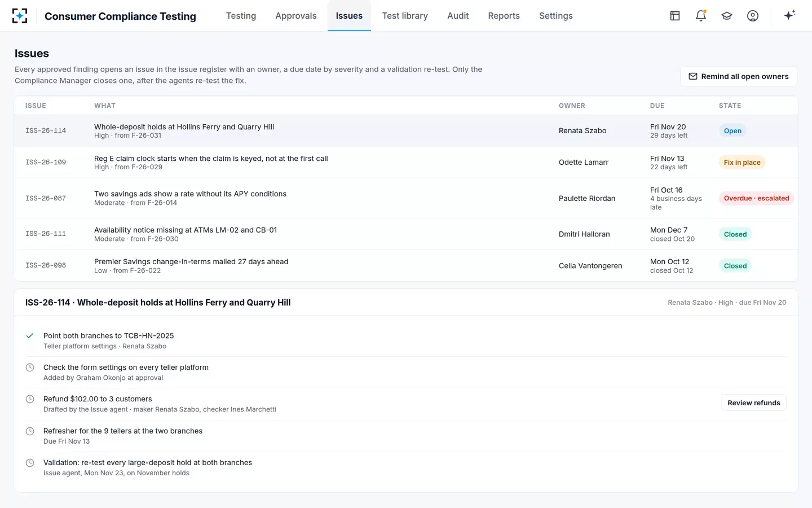Select issue ISS-26-109 in the list

click(406, 163)
